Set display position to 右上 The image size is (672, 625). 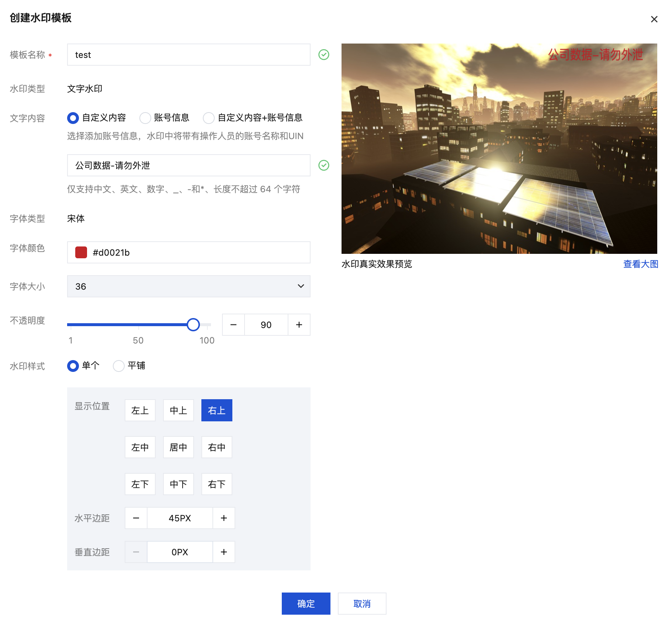pos(217,410)
